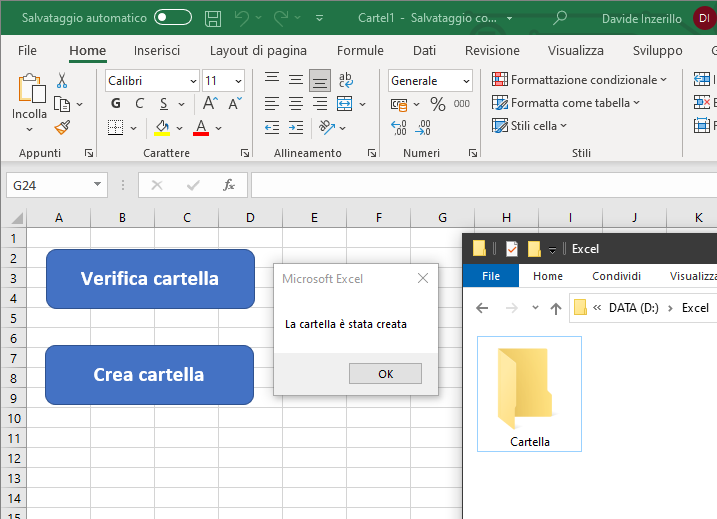Click the Cut scissors icon
Screen dimensions: 717x519
pyautogui.click(x=62, y=81)
